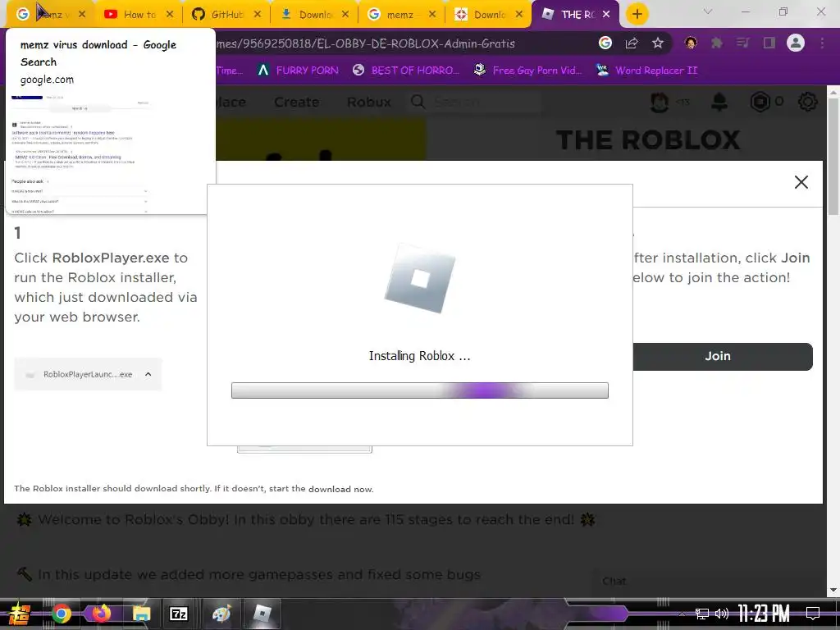Open the media control playlist icon

click(x=743, y=43)
